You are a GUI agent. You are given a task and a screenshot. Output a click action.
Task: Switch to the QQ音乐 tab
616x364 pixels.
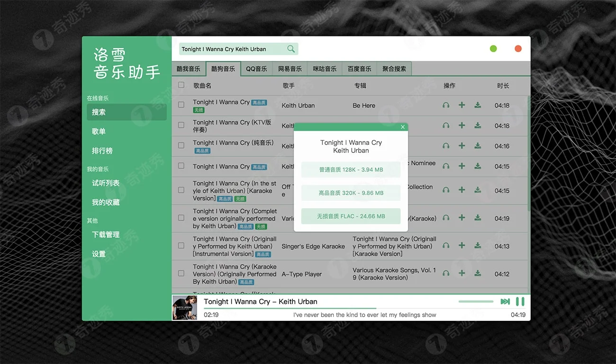[x=256, y=68]
